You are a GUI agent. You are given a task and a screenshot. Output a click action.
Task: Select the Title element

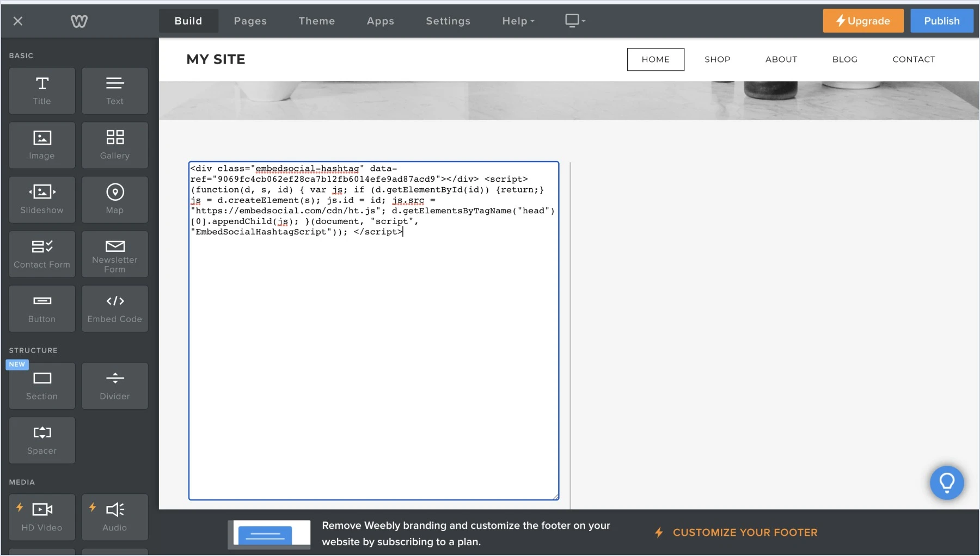pyautogui.click(x=42, y=91)
